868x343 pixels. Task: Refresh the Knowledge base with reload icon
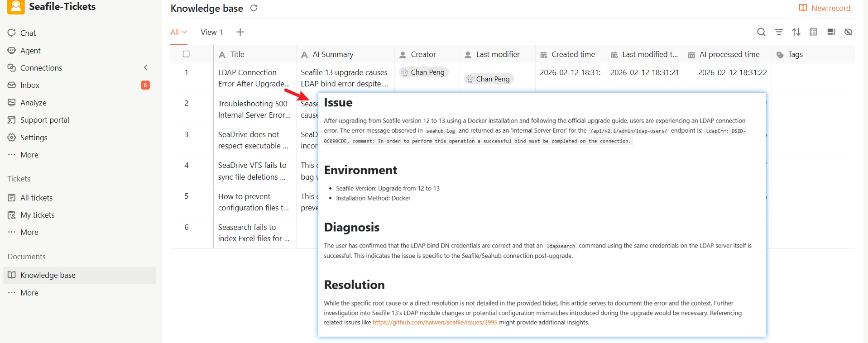(254, 8)
